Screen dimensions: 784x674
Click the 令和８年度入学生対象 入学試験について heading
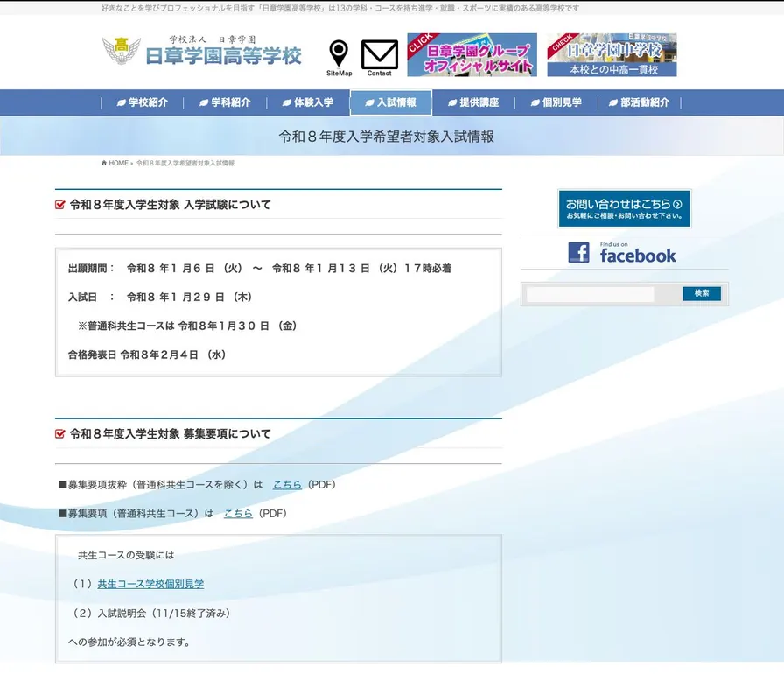[171, 205]
